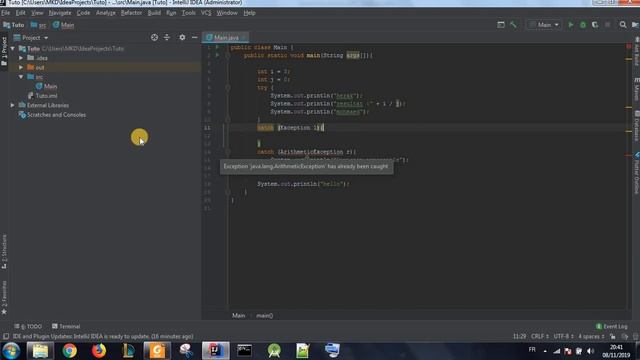Toggle the Maven side tool window
The height and width of the screenshot is (360, 640).
636,89
